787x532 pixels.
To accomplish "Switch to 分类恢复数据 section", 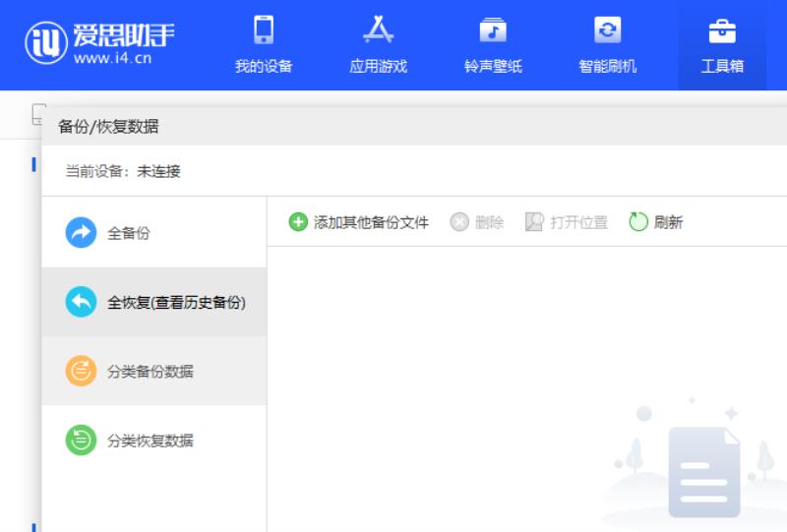I will [154, 441].
